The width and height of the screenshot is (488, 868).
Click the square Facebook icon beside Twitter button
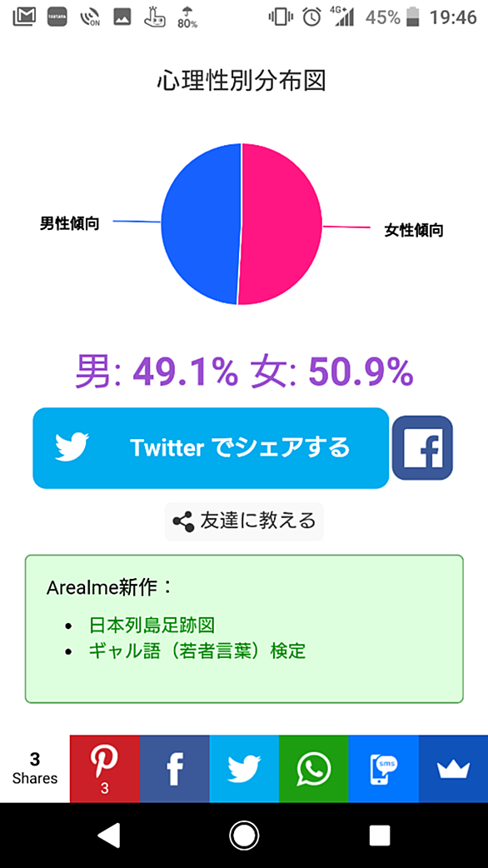coord(422,447)
